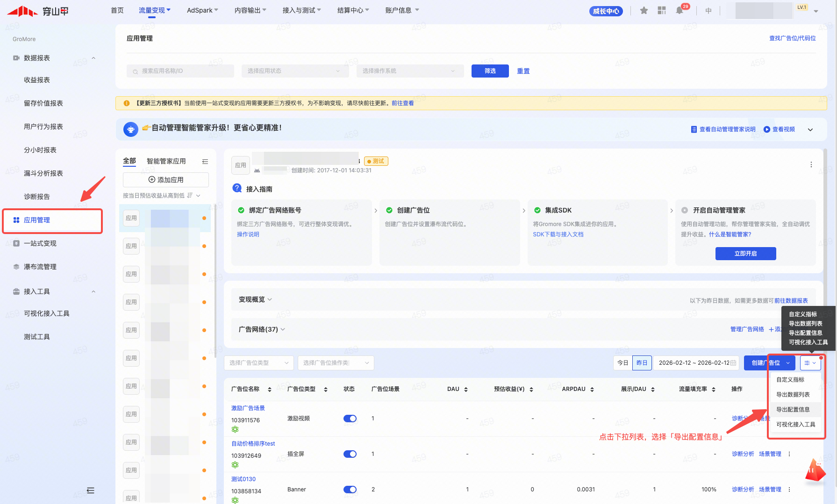The height and width of the screenshot is (504, 837).
Task: Click the notification bell icon
Action: click(x=679, y=10)
